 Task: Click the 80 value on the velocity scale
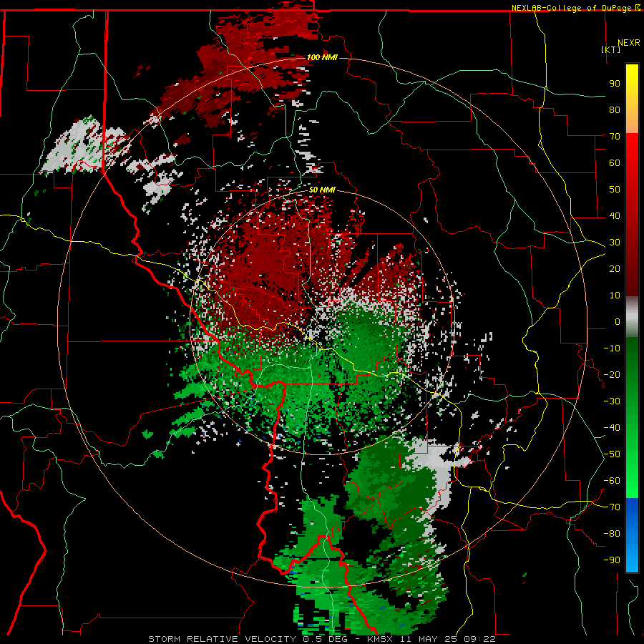(615, 109)
